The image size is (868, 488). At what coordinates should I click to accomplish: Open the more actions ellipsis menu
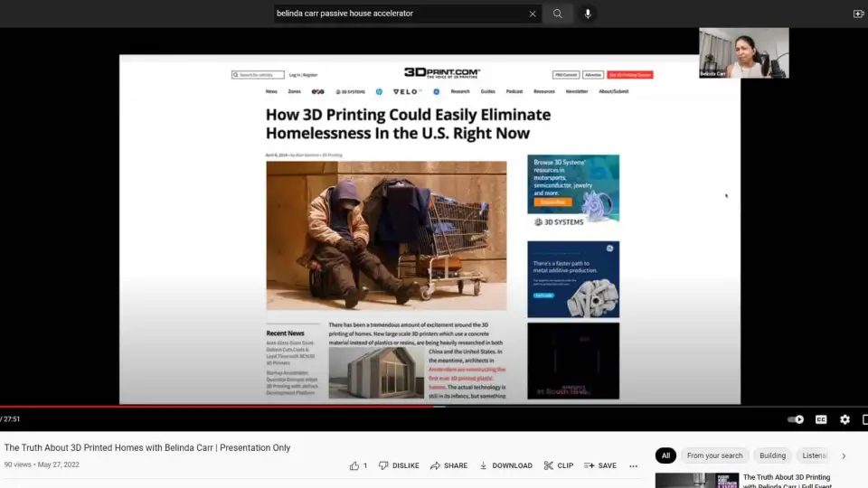point(633,465)
